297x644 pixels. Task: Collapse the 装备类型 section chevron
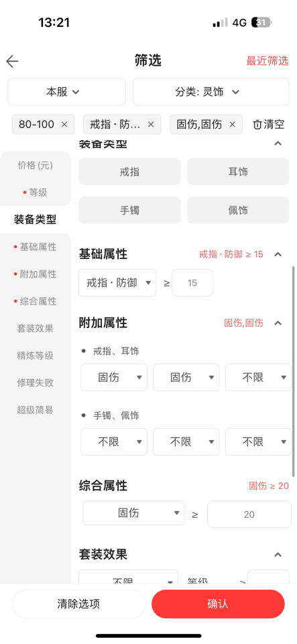pyautogui.click(x=278, y=144)
